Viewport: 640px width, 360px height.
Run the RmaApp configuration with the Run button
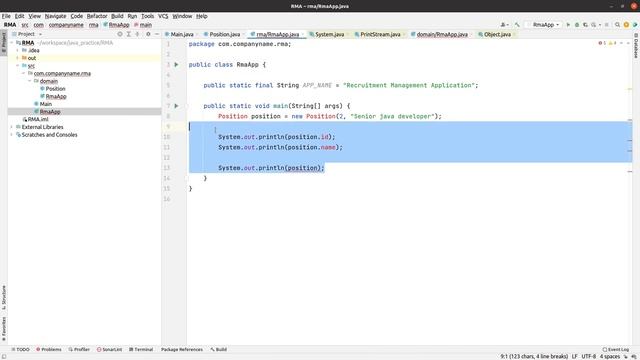(568, 25)
